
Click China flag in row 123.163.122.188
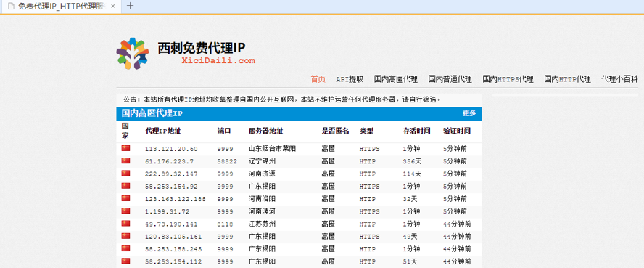pyautogui.click(x=125, y=198)
